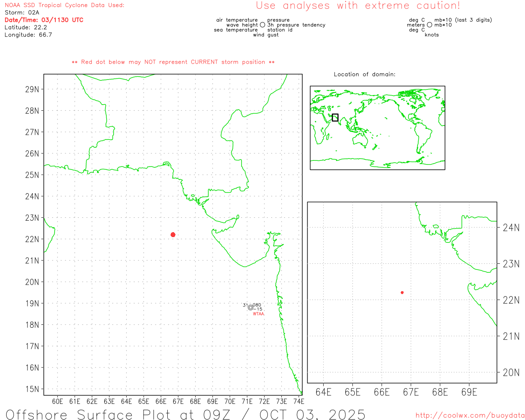Select the 'Longitude: 66.7' text
This screenshot has width=525, height=420.
28,35
